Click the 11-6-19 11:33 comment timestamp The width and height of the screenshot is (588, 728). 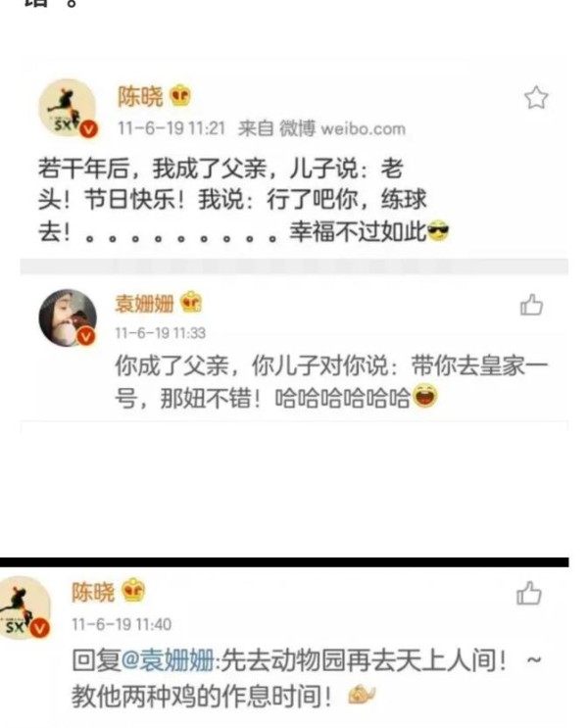(161, 333)
